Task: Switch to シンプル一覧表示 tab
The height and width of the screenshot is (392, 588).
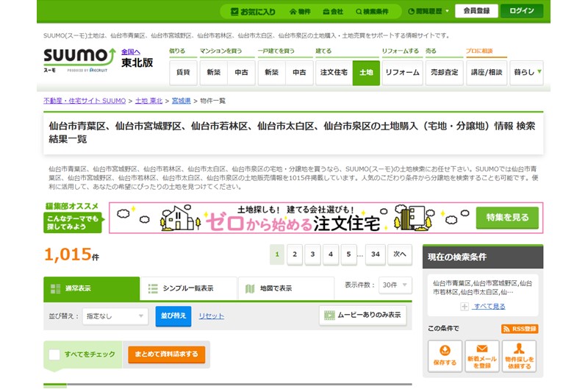Action: (188, 288)
